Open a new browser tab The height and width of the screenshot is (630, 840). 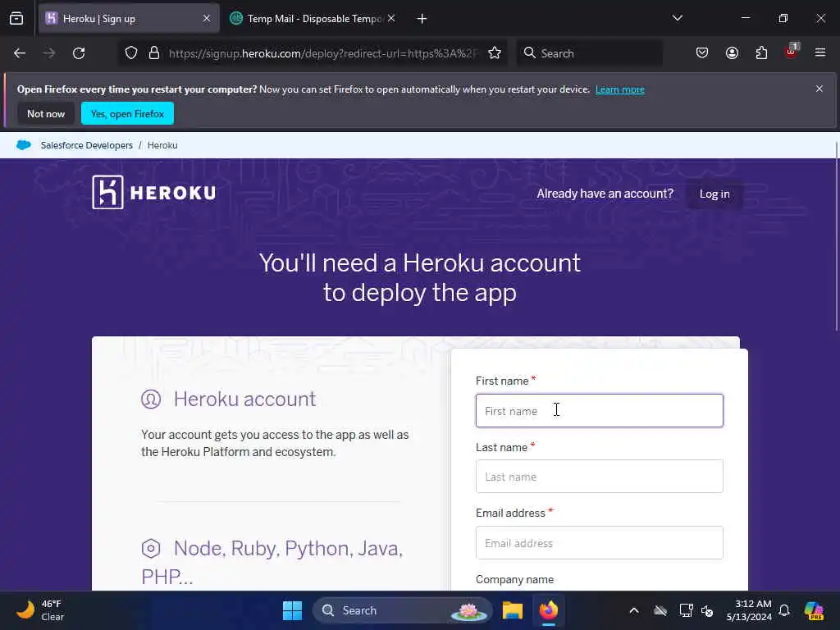pyautogui.click(x=422, y=19)
